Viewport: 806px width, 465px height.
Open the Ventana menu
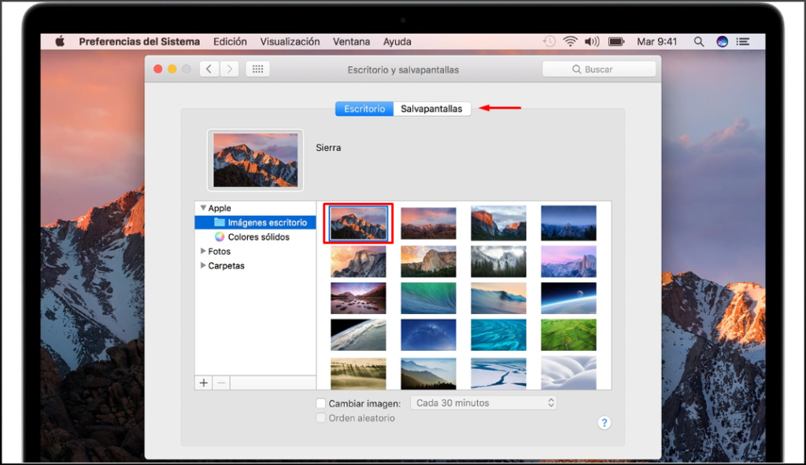point(351,42)
